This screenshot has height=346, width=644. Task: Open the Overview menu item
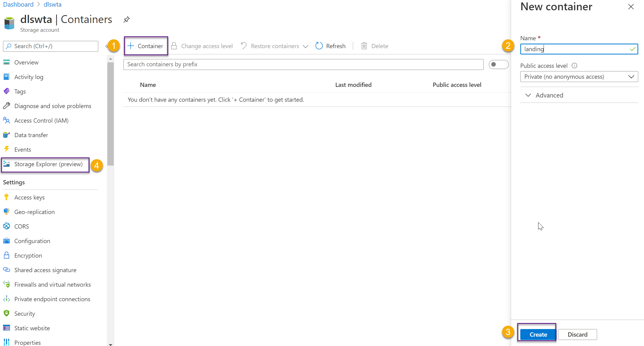tap(26, 62)
